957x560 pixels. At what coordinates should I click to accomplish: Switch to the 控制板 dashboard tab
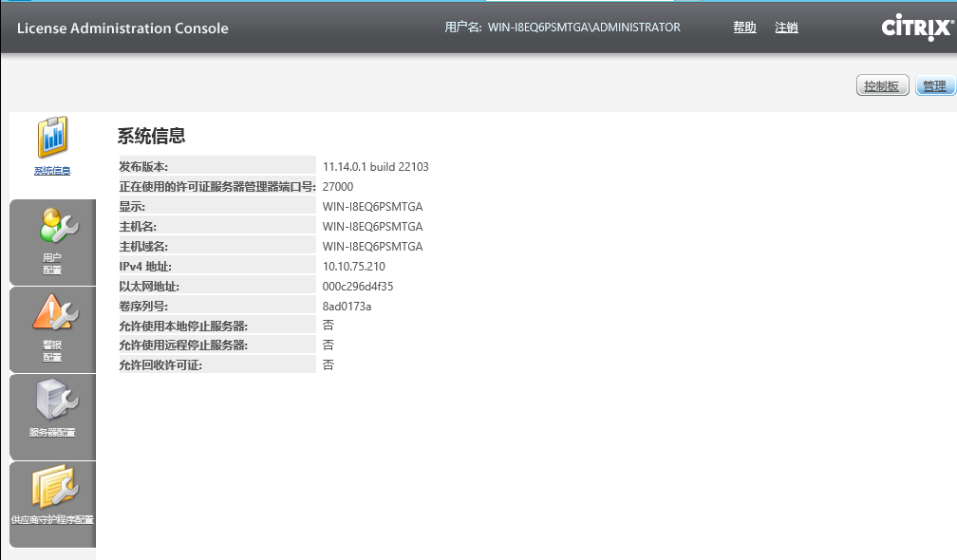point(883,85)
